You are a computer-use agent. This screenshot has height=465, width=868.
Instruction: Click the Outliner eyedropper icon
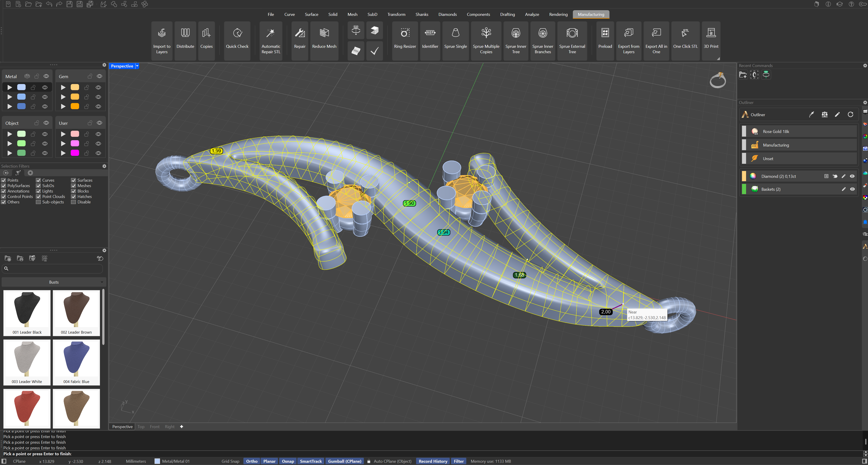point(811,114)
